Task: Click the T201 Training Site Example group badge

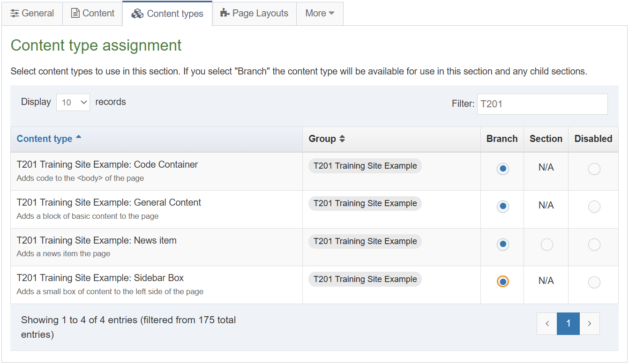Action: [365, 165]
